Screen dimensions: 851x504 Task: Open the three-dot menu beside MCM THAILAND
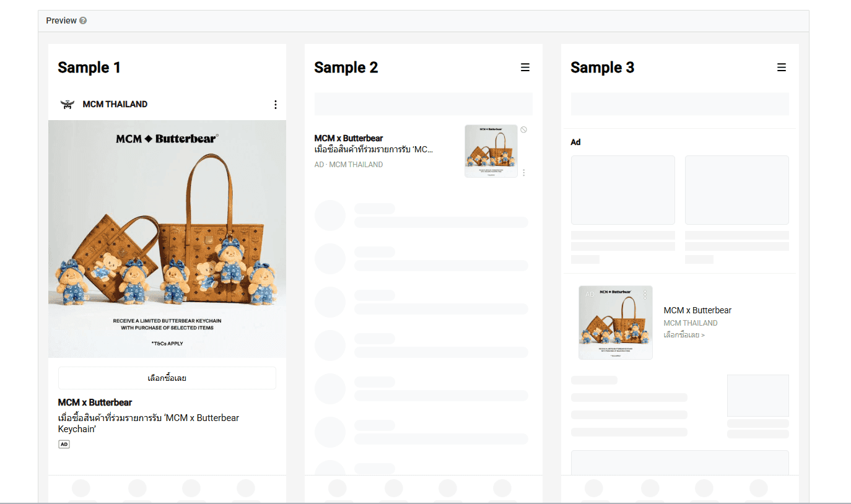coord(276,105)
